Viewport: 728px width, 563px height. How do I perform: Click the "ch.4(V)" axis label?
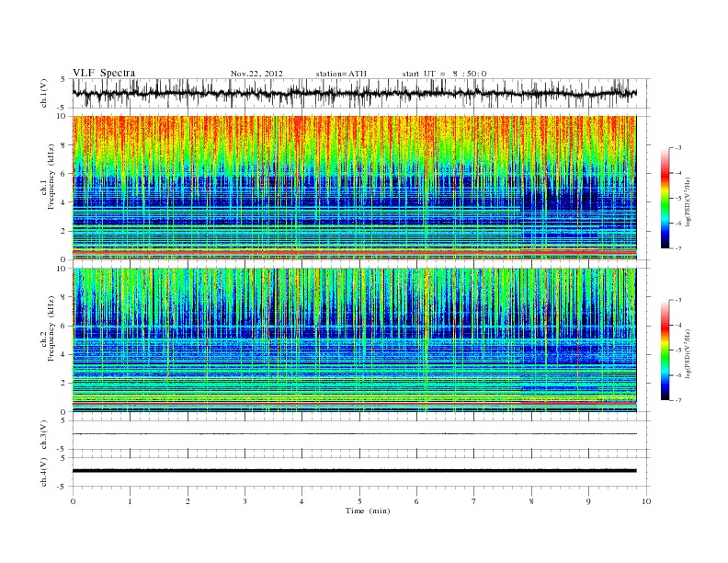coord(43,472)
